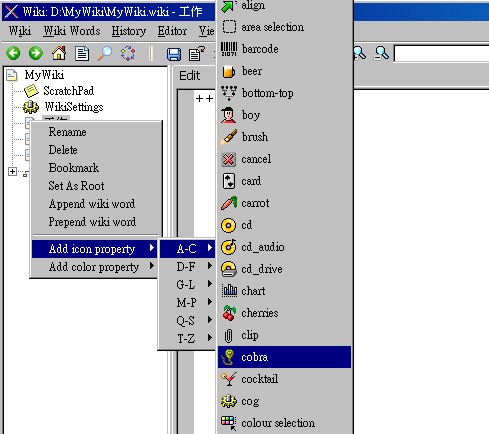Open the Q-S icon submenu
489x434 pixels.
187,321
